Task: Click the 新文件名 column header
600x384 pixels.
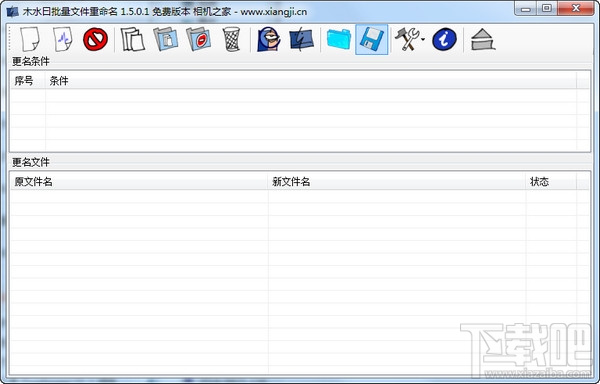Action: point(397,182)
